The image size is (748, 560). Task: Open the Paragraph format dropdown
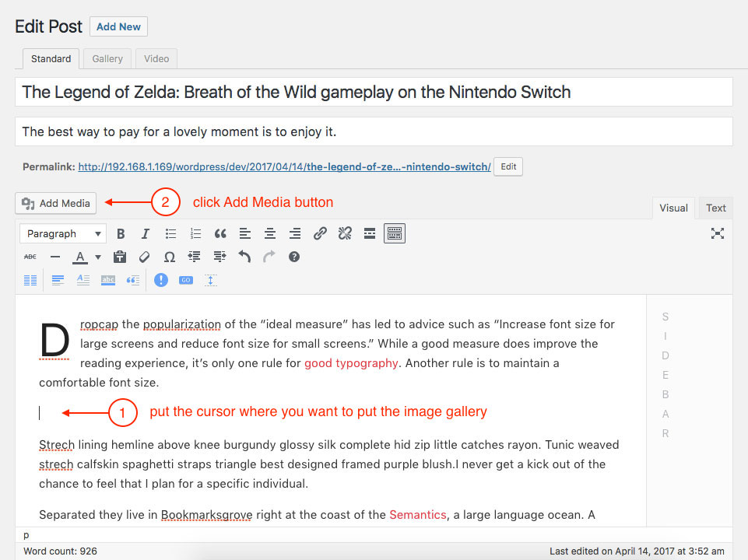click(64, 233)
